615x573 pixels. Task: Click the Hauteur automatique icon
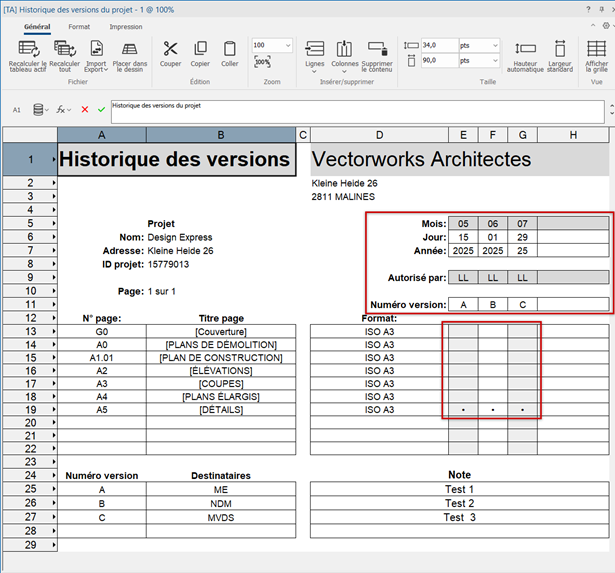(525, 49)
